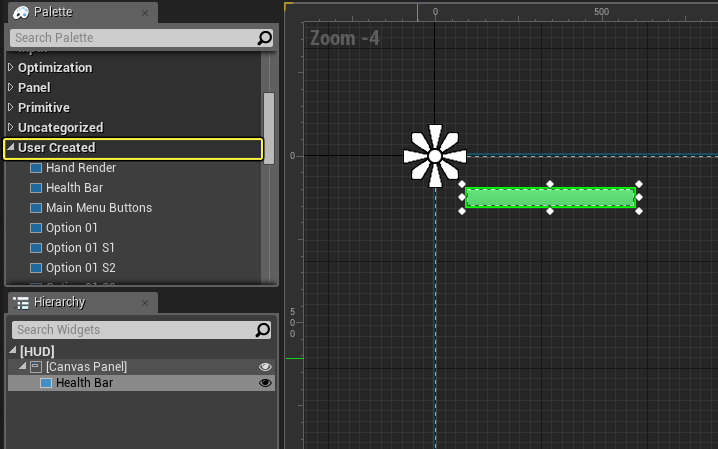Click the Health Bar icon in Hierarchy
Viewport: 718px width, 449px height.
(46, 383)
